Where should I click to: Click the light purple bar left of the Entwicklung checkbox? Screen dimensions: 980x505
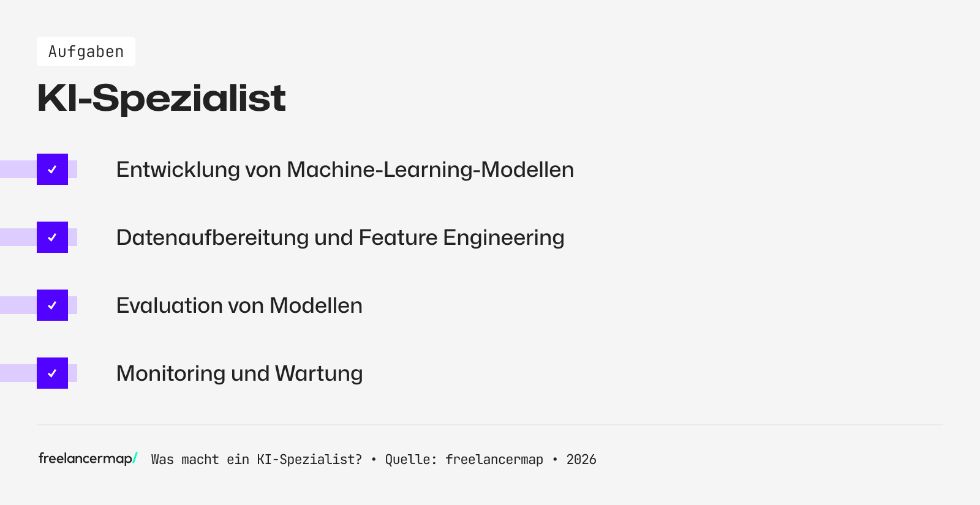pos(18,170)
